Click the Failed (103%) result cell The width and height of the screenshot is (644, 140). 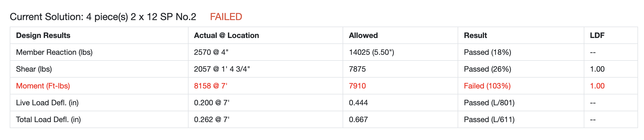coord(487,86)
